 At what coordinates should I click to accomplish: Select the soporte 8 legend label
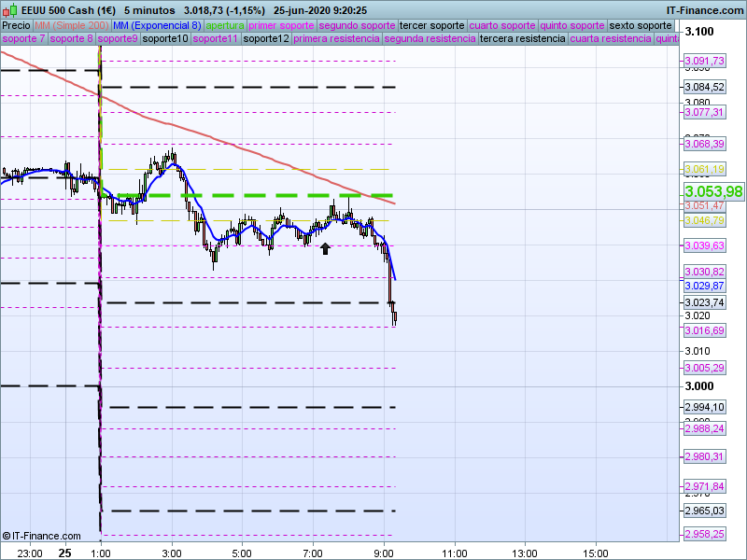point(71,38)
